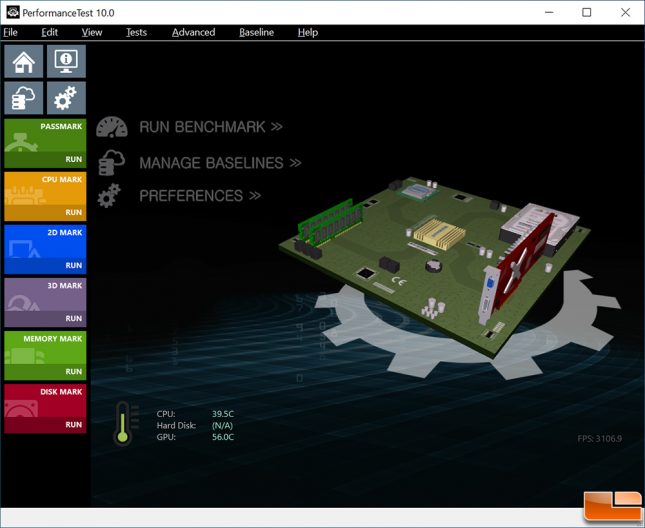
Task: Run the Memory Mark test
Action: point(74,371)
